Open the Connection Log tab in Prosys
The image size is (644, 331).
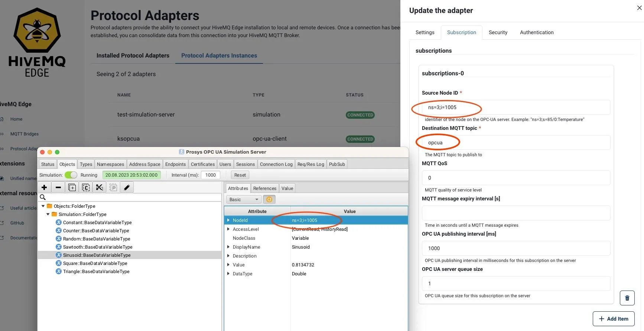[x=276, y=164]
